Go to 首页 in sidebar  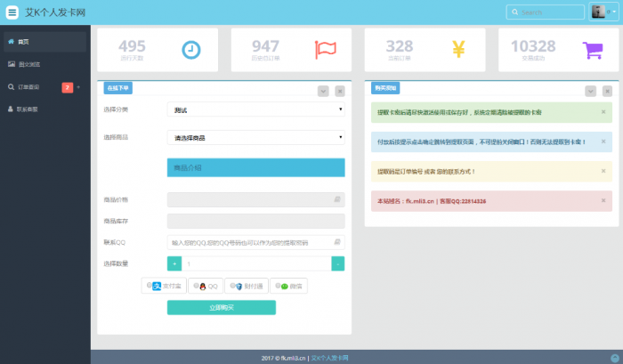pyautogui.click(x=24, y=42)
